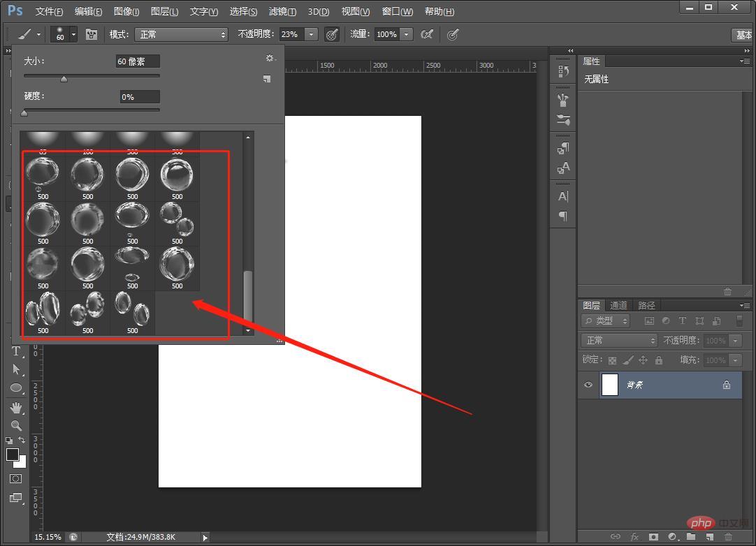756x546 pixels.
Task: Select the Hand tool
Action: coord(16,408)
